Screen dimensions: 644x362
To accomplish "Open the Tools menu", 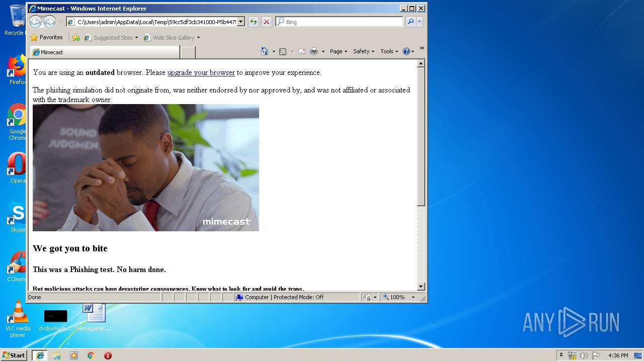I will click(x=389, y=51).
